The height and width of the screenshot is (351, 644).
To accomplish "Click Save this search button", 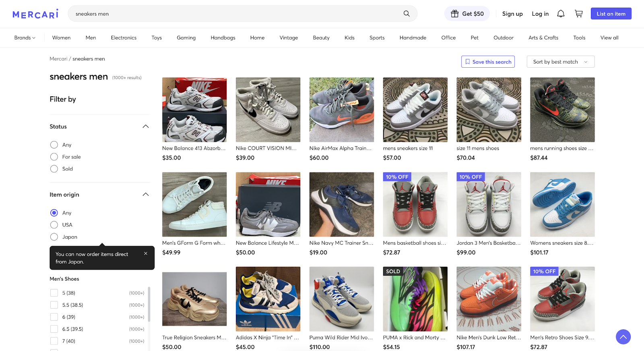I will [488, 62].
